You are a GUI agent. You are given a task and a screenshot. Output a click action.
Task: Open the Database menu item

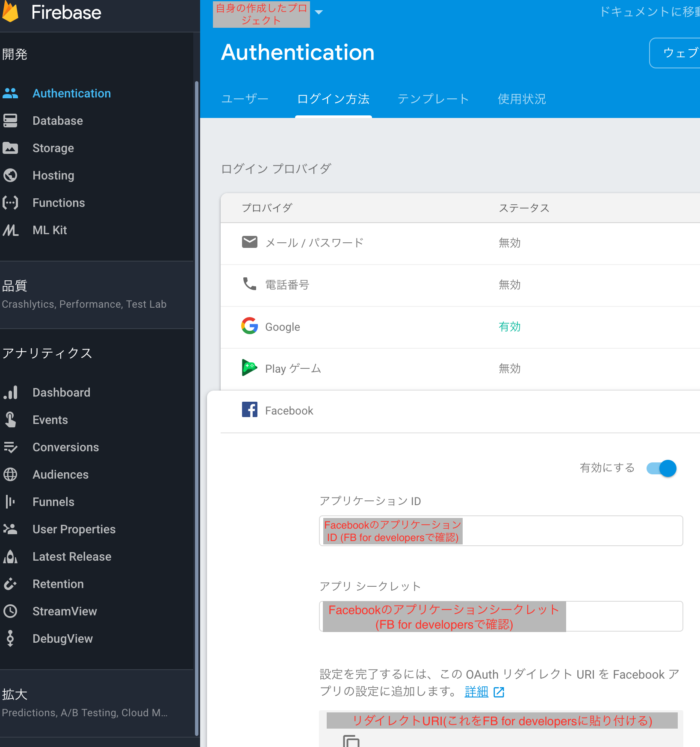coord(58,121)
